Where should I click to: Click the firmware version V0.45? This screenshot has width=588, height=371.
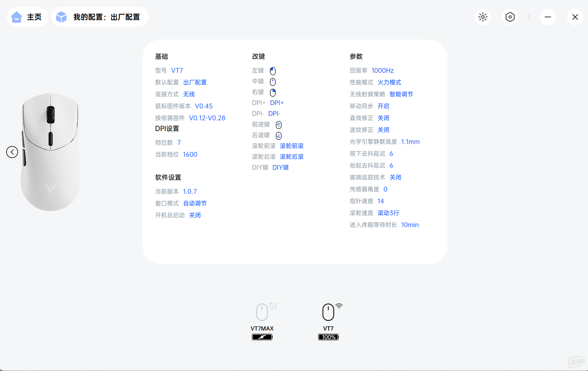pyautogui.click(x=204, y=106)
